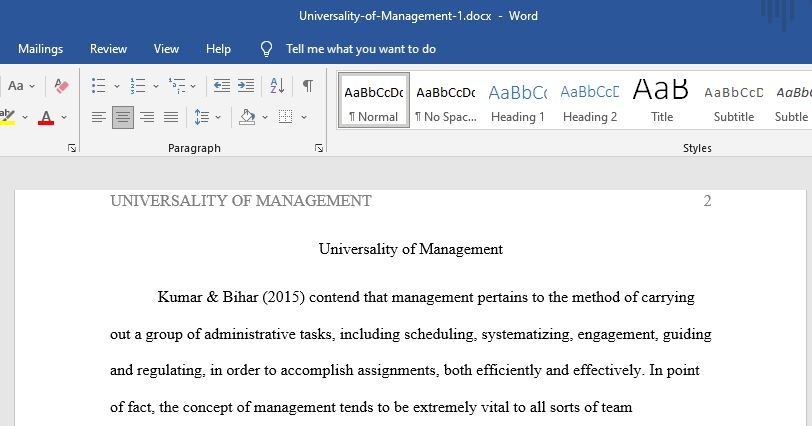Apply the No Spacing style
Screen dimensions: 812x426
click(x=446, y=100)
